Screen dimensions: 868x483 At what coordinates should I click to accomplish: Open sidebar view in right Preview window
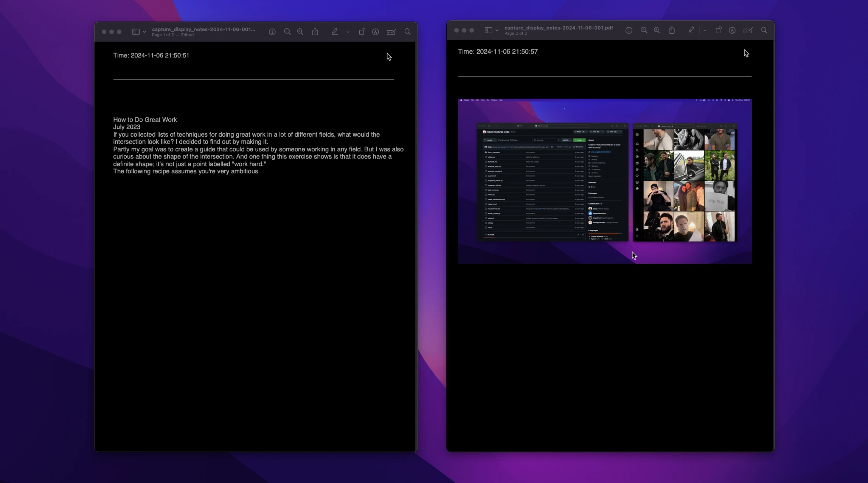tap(489, 30)
